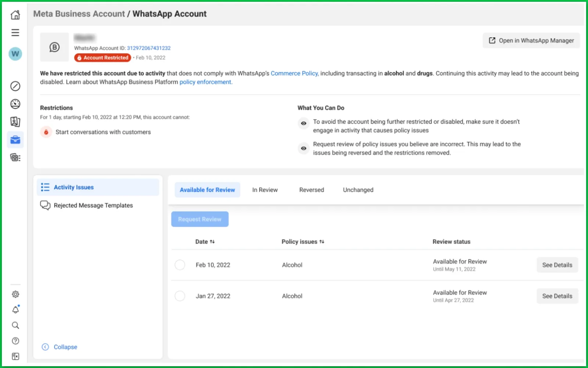The width and height of the screenshot is (588, 368).
Task: Sort the table by Date column
Action: click(x=205, y=242)
